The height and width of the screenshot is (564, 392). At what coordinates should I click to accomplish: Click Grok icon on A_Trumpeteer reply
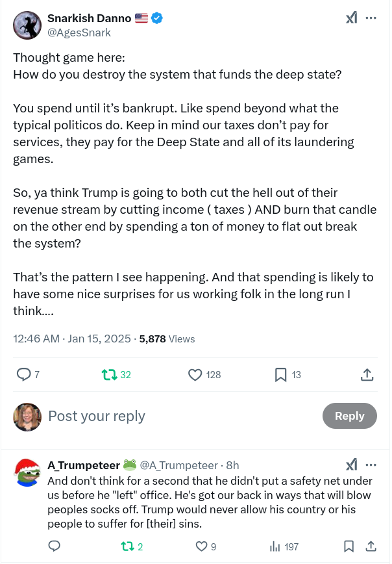[x=352, y=465]
